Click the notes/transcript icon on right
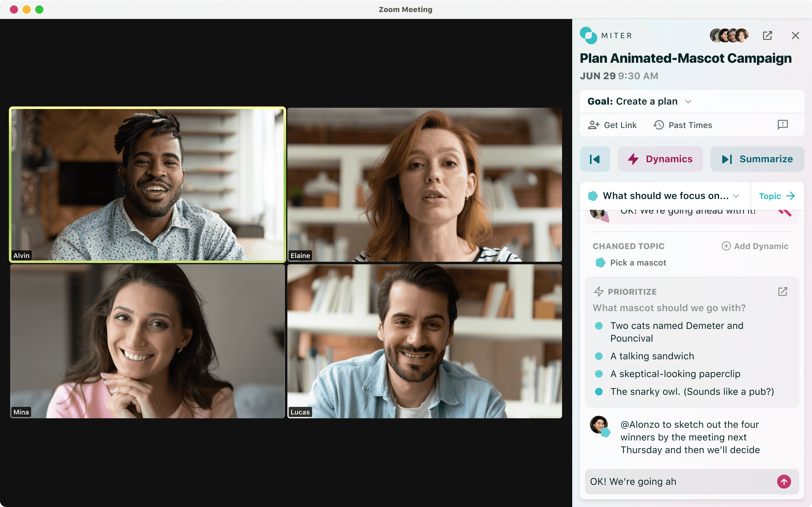 783,125
